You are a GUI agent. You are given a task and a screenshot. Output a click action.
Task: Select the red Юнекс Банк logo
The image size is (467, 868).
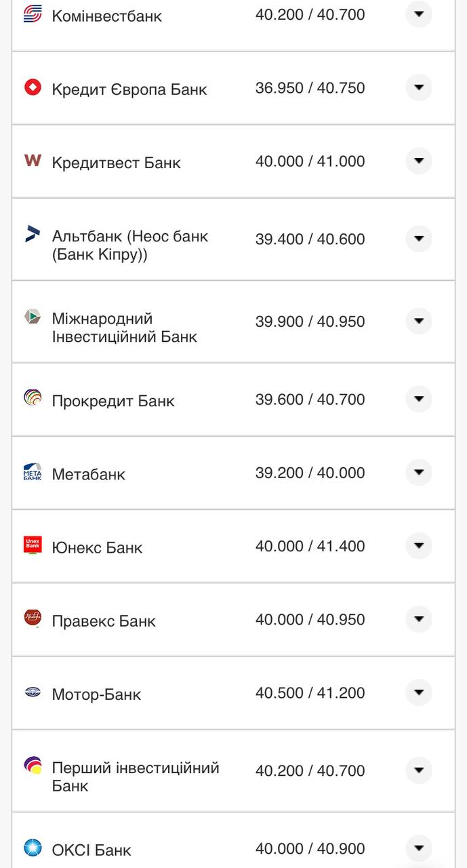(x=32, y=545)
